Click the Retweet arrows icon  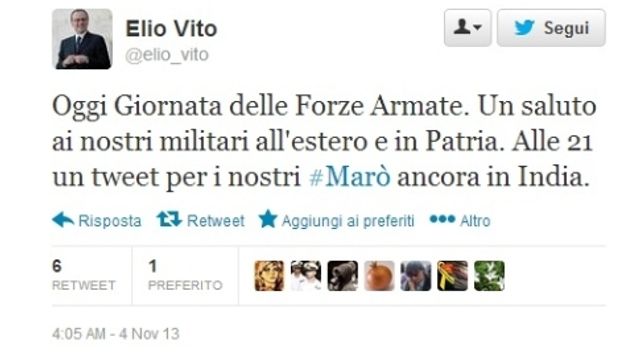[x=169, y=220]
